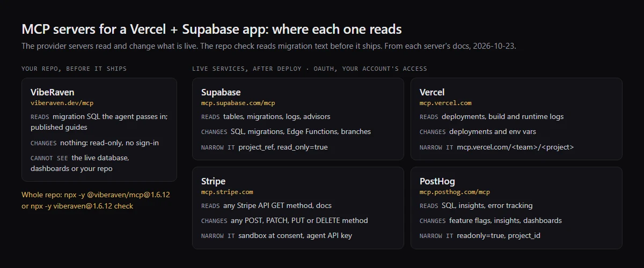Click the npx -y @viberaven/mcp@1.6.12 command
This screenshot has width=644, height=268.
coord(116,195)
